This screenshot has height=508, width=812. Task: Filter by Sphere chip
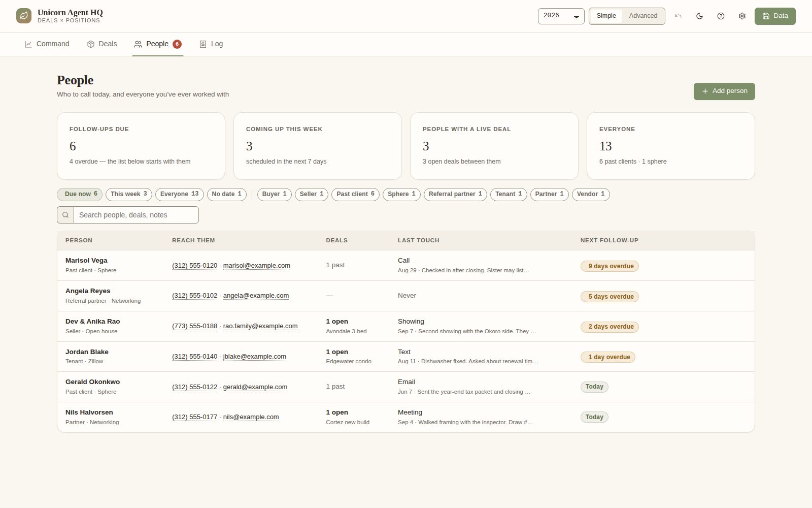401,194
